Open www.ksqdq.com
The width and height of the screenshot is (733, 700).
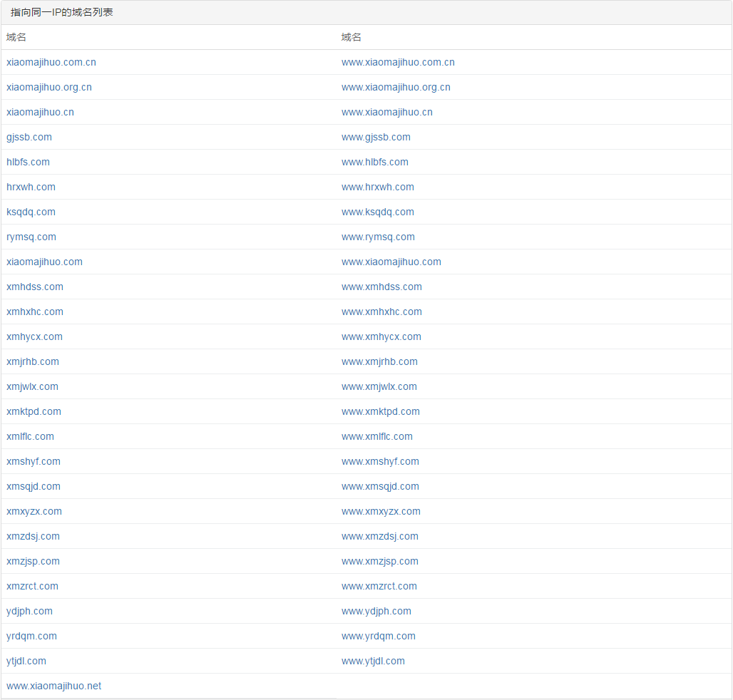tap(378, 212)
